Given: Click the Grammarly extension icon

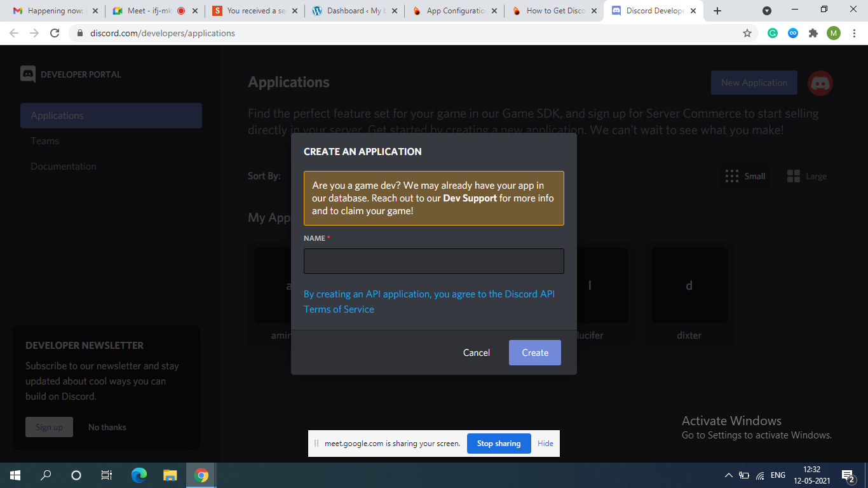Looking at the screenshot, I should tap(773, 33).
